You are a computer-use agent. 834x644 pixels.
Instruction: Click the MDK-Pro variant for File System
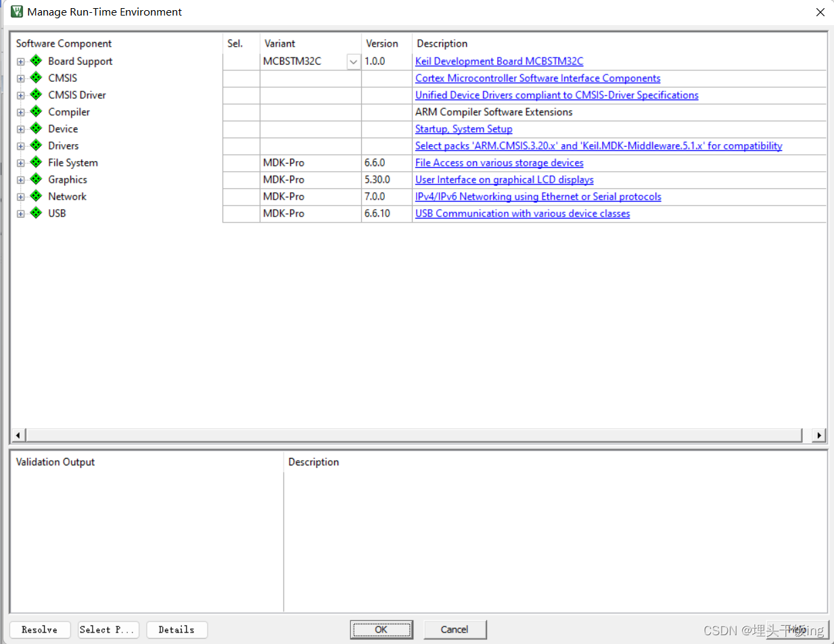tap(284, 162)
